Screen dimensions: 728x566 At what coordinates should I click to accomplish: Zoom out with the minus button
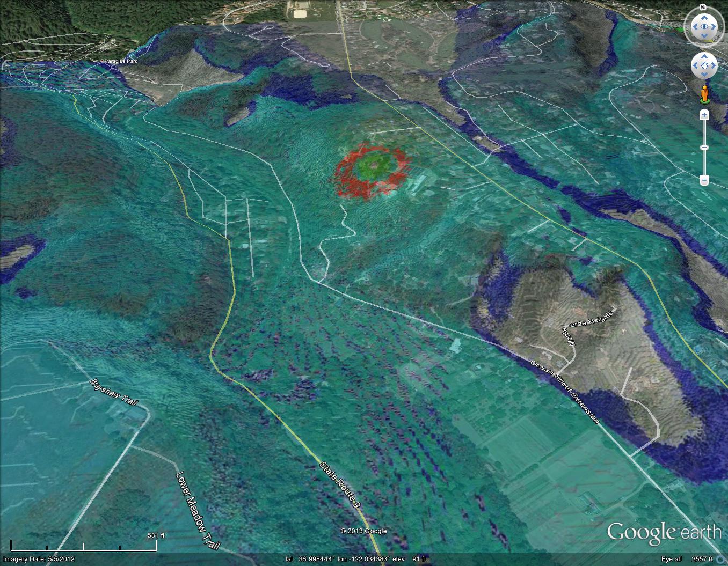704,181
